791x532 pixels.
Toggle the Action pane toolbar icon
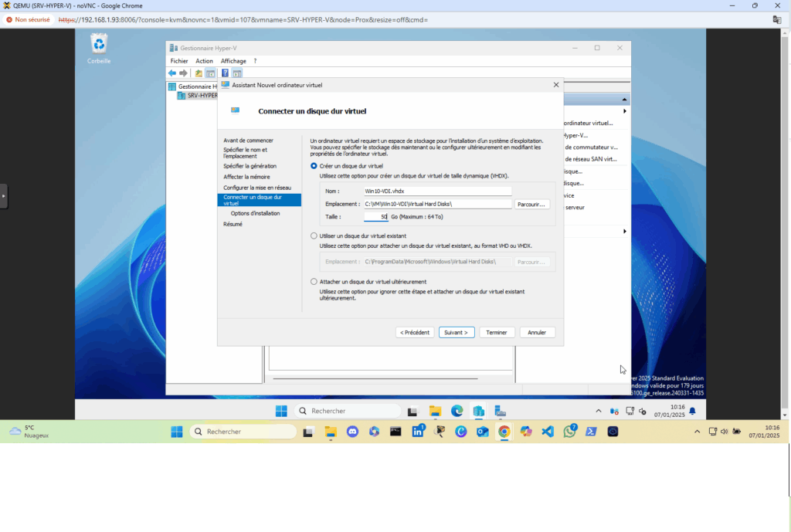point(237,73)
